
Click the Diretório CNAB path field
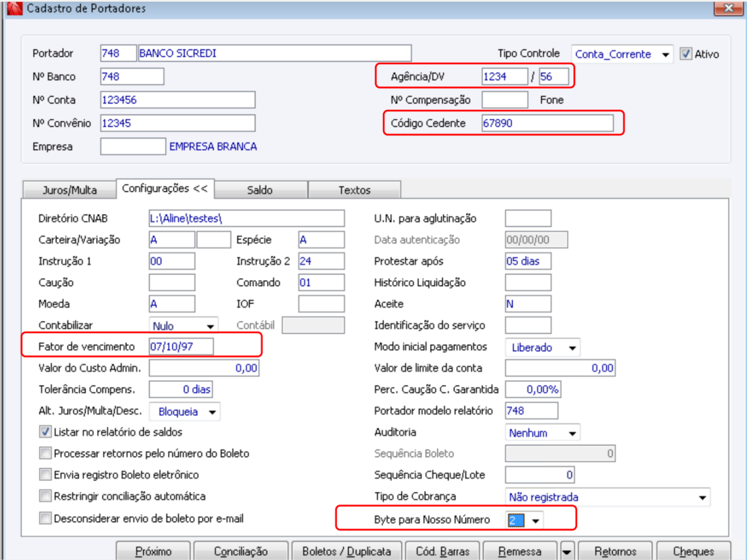click(x=246, y=218)
